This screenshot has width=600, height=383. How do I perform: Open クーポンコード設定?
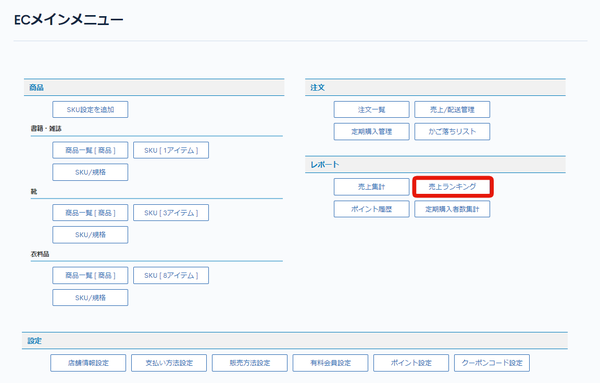pyautogui.click(x=492, y=363)
